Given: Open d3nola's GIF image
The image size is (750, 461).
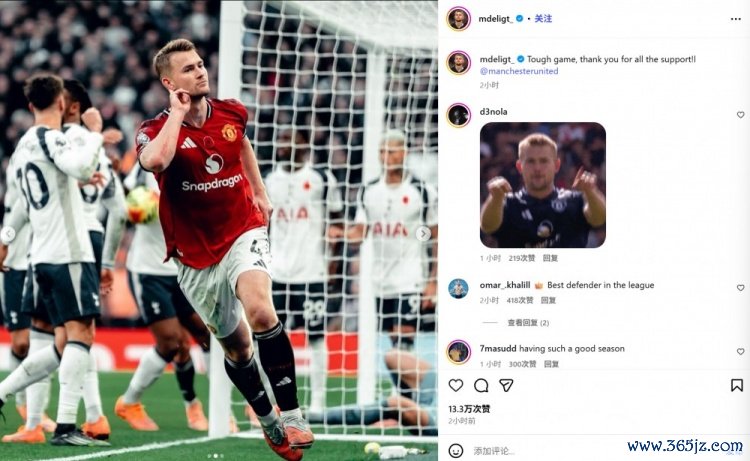Looking at the screenshot, I should tap(543, 185).
